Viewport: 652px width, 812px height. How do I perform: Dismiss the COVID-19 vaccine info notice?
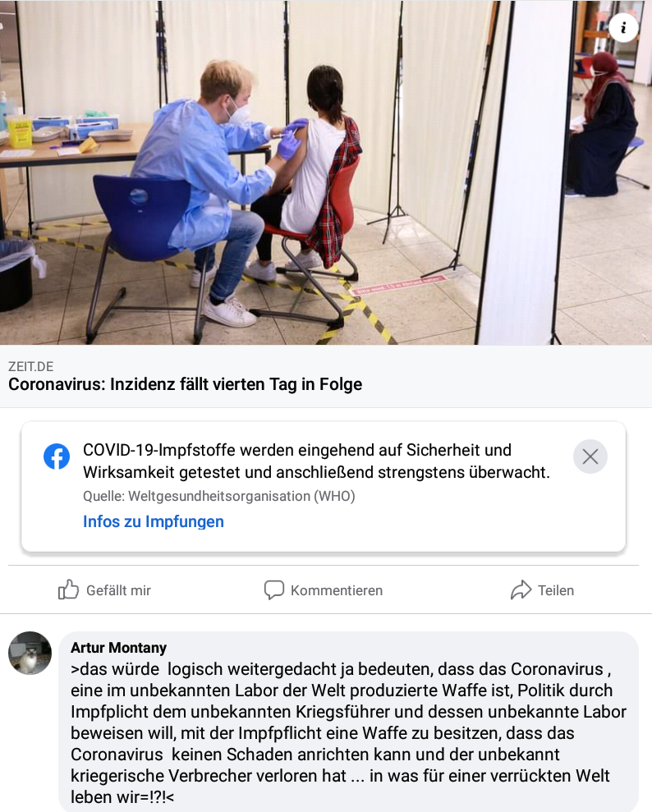coord(590,456)
